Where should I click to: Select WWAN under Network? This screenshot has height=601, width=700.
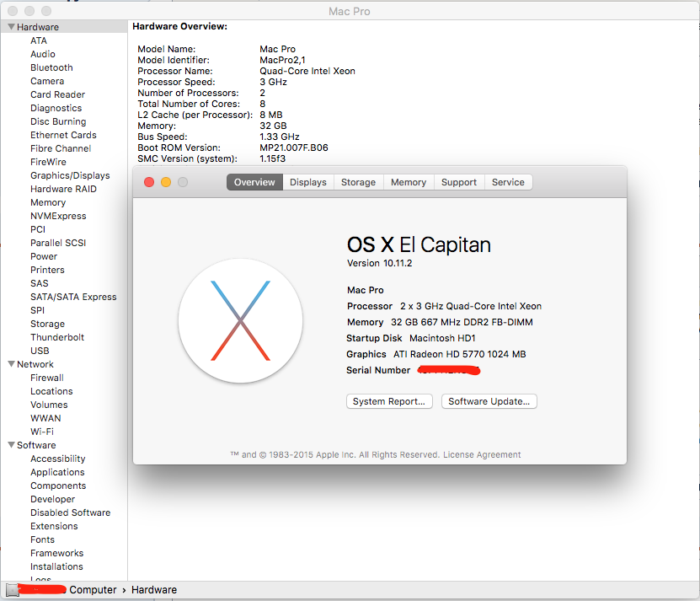[45, 418]
